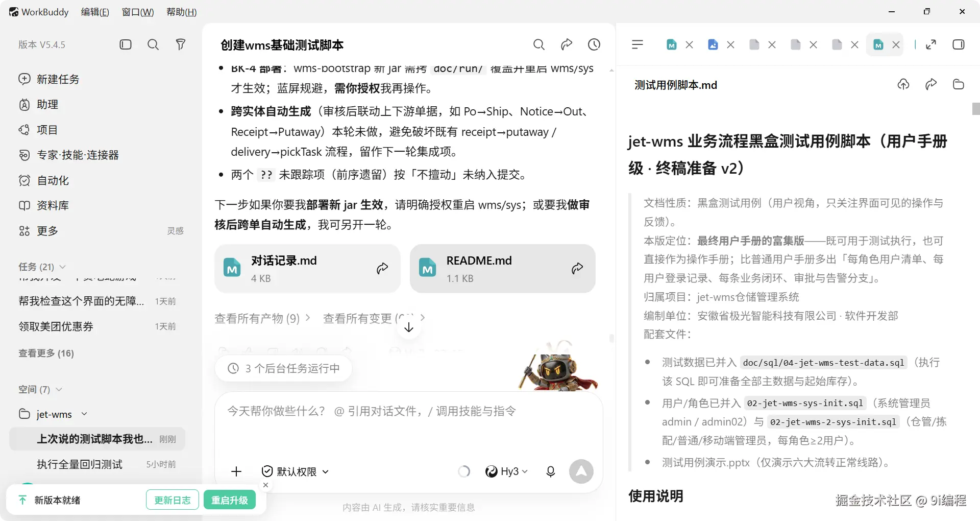Screen dimensions: 980x521
Task: Click the filter funnel icon
Action: tap(180, 44)
